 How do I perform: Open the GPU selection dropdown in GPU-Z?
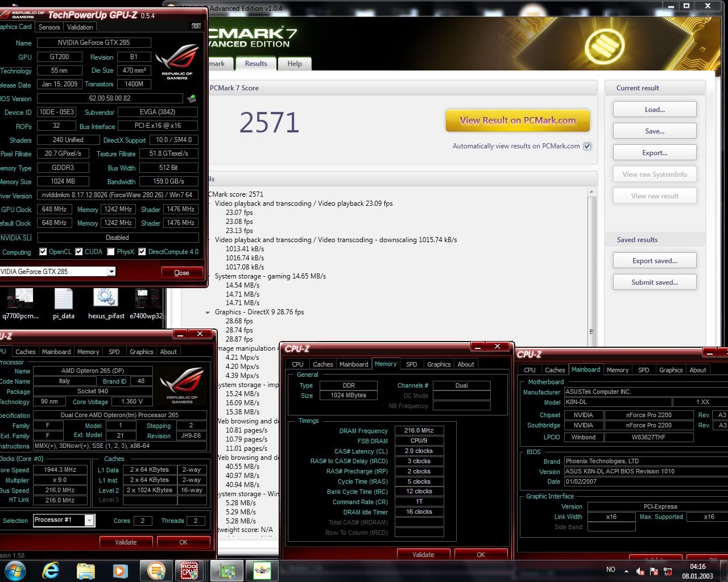(111, 271)
